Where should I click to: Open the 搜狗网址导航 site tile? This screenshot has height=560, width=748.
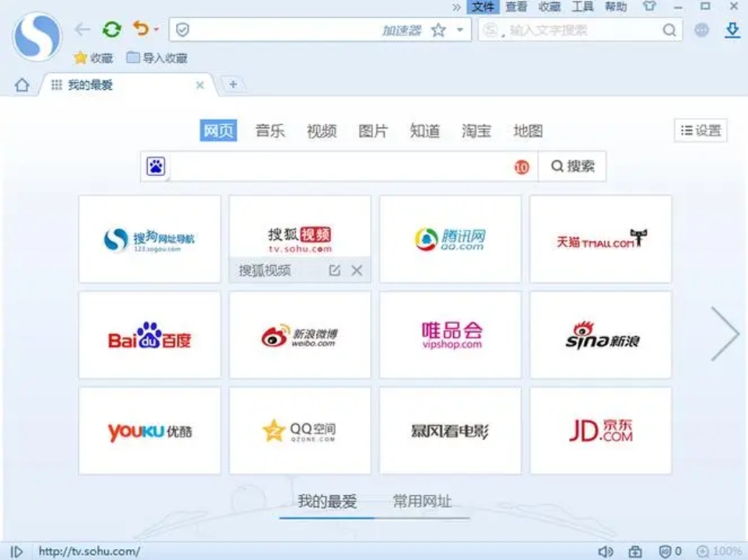click(x=149, y=239)
